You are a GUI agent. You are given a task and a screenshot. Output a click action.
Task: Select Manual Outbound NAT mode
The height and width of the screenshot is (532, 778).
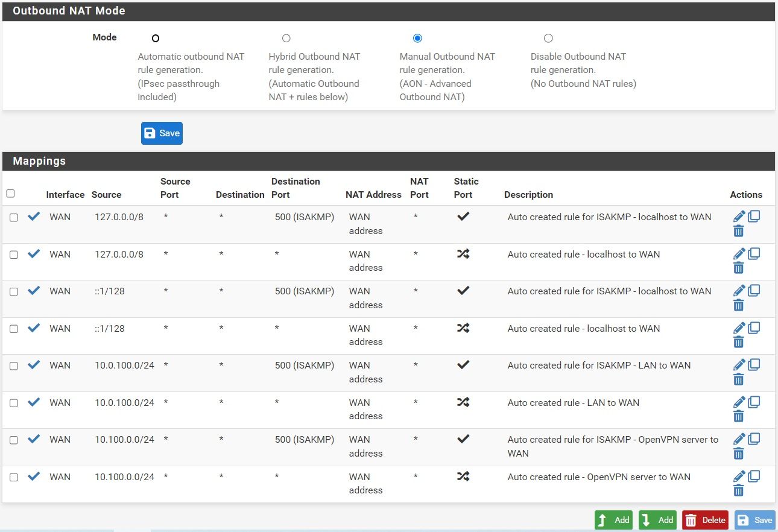click(x=417, y=38)
